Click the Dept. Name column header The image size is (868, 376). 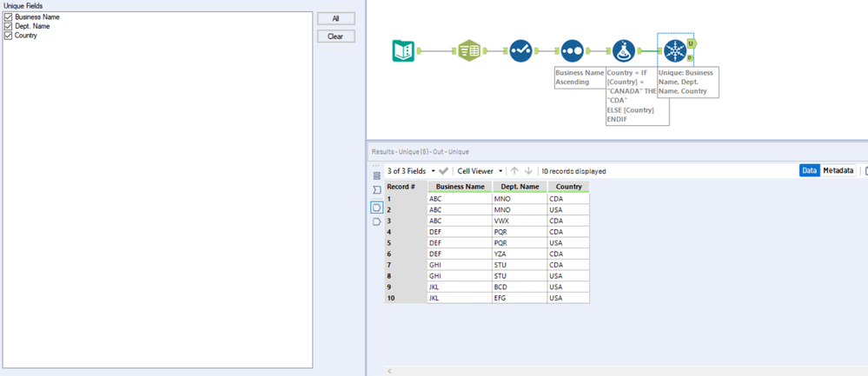(x=520, y=187)
